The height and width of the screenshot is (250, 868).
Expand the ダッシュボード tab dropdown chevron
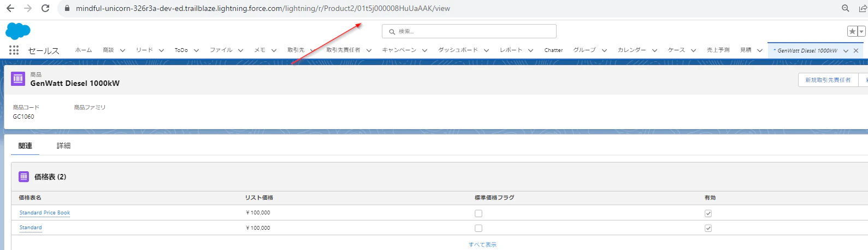click(x=486, y=50)
